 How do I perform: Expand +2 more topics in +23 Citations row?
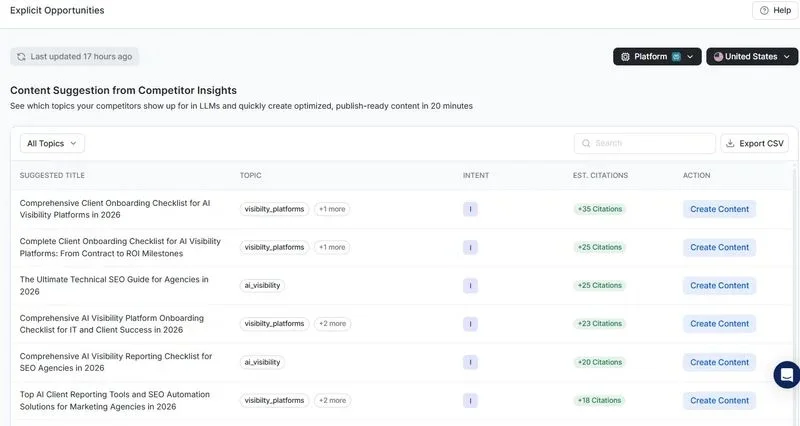coord(333,324)
